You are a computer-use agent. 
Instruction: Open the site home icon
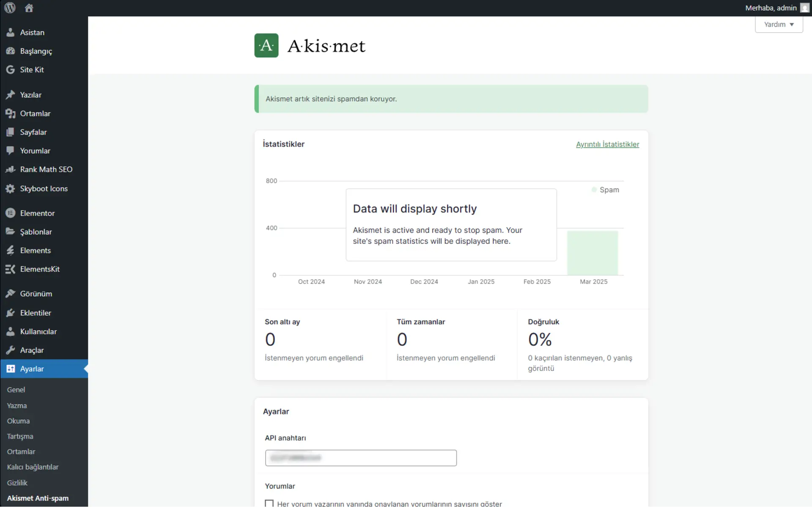click(x=29, y=8)
